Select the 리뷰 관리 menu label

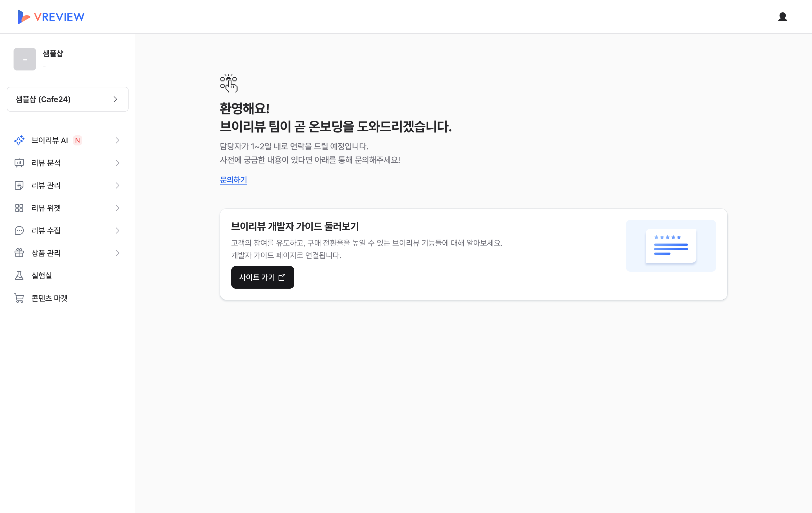click(46, 185)
